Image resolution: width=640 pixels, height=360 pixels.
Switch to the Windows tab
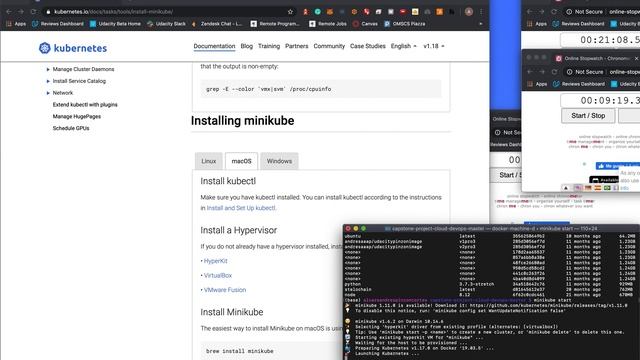[279, 161]
